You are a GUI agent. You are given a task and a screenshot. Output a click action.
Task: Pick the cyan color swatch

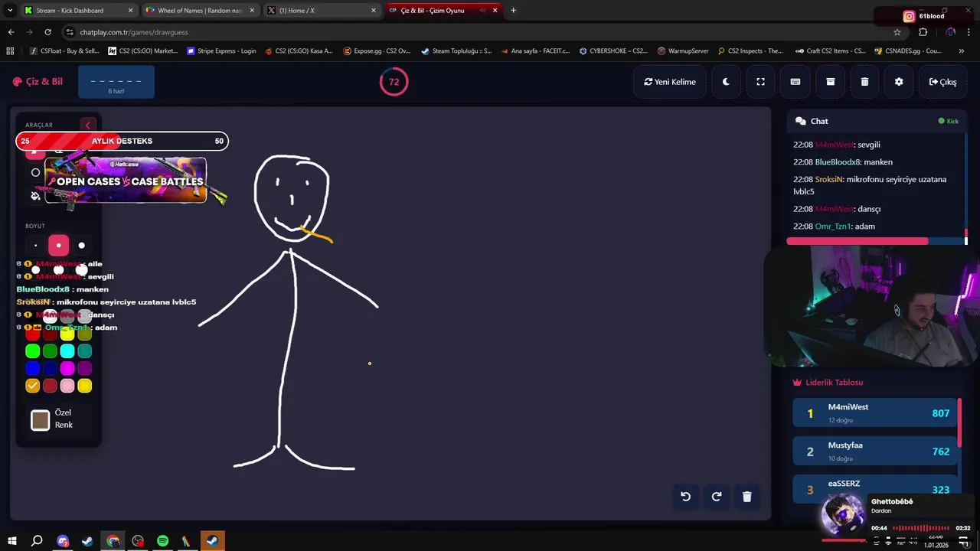67,351
